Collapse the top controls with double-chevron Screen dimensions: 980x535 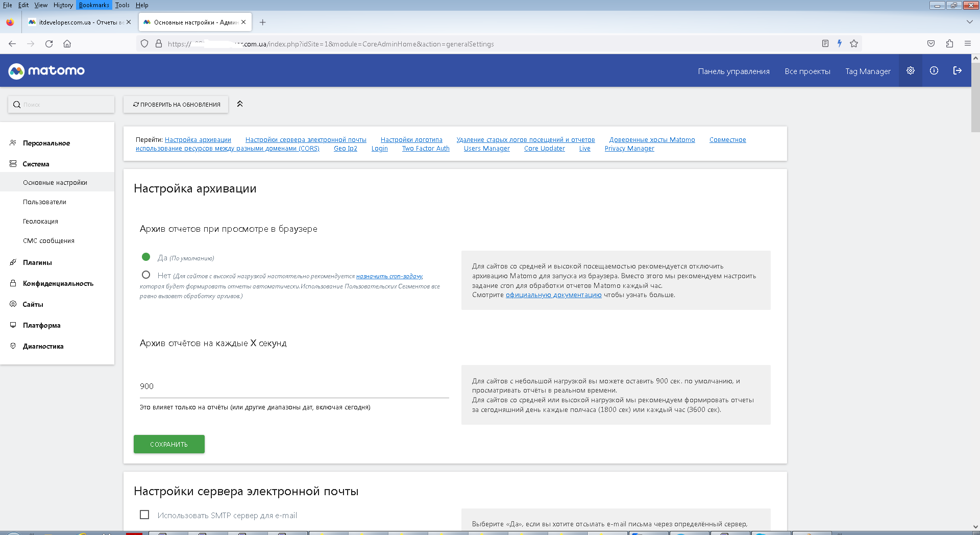240,104
